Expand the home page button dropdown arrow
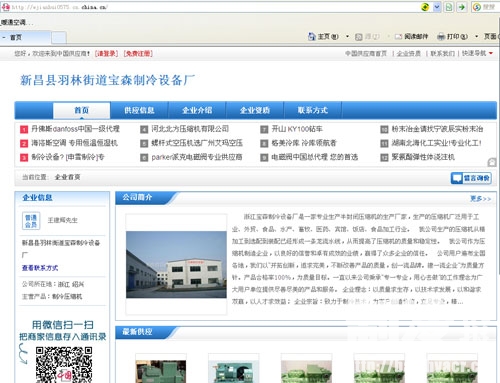Screen dimensions: 500x383 pyautogui.click(x=347, y=36)
